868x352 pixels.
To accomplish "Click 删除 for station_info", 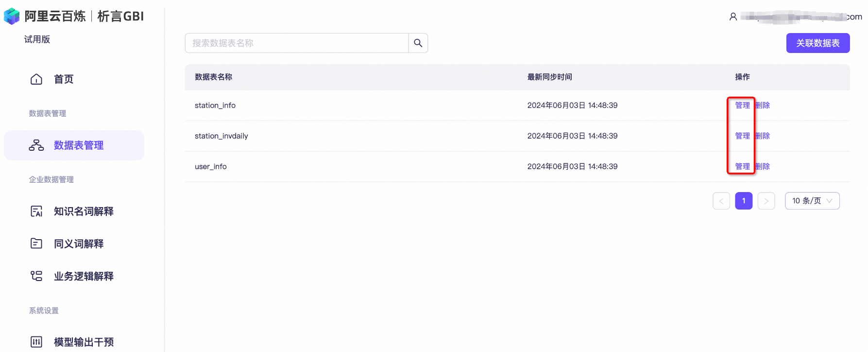I will [x=763, y=106].
